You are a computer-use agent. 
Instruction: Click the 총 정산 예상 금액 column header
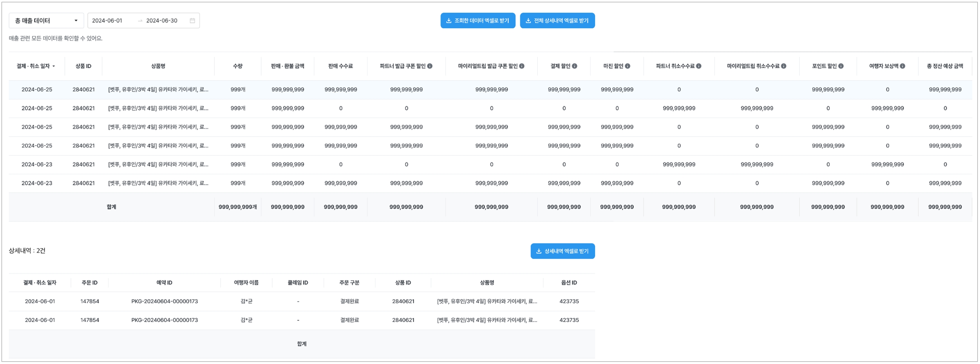point(945,66)
